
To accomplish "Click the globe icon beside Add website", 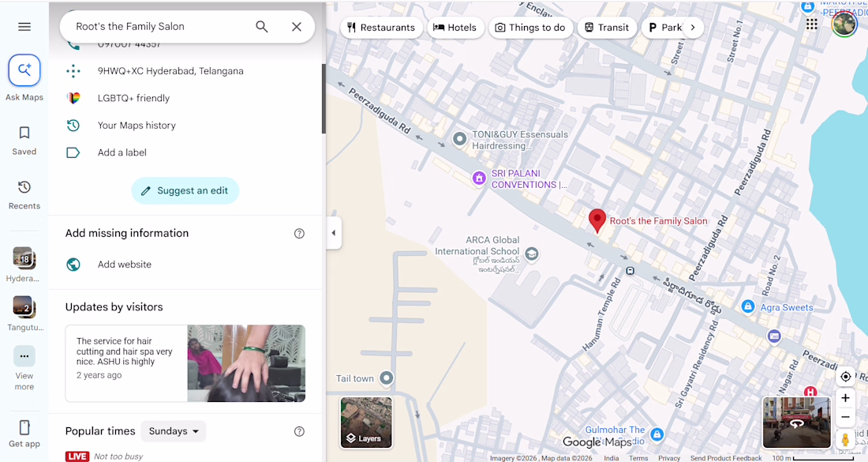I will pyautogui.click(x=73, y=265).
